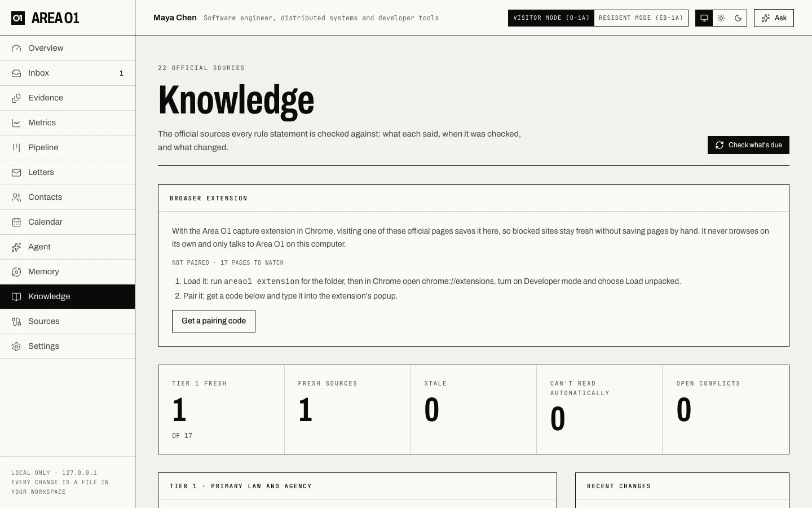Select system theme monitor icon
This screenshot has width=812, height=508.
click(704, 18)
